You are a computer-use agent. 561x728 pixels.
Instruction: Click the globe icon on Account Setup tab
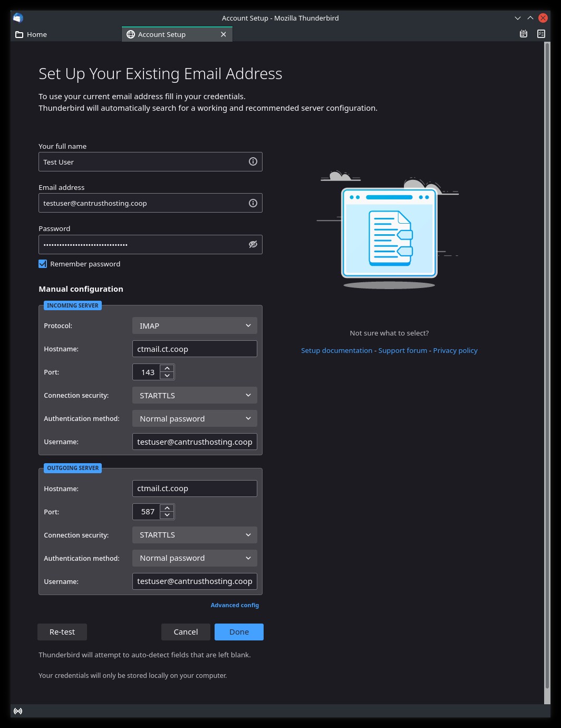131,34
